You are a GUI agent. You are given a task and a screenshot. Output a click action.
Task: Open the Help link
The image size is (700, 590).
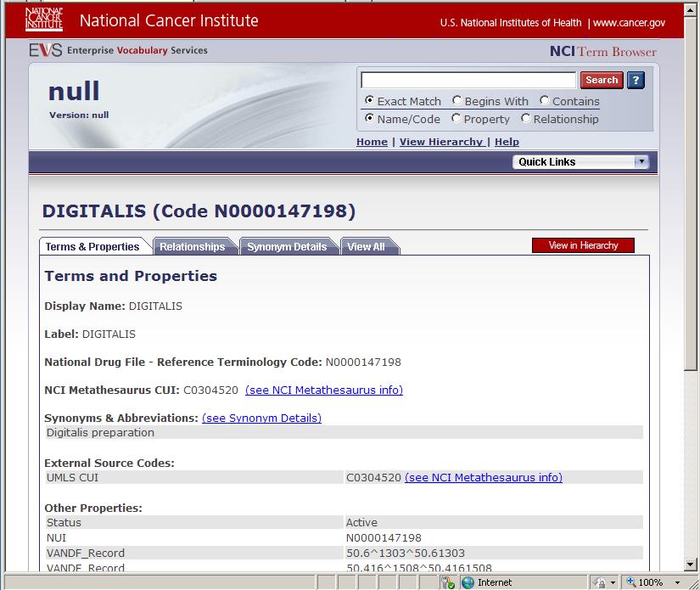click(x=507, y=142)
